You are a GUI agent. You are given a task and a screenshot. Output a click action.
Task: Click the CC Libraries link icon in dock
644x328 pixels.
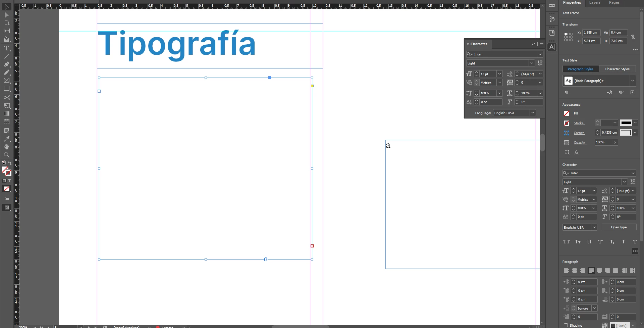(552, 5)
